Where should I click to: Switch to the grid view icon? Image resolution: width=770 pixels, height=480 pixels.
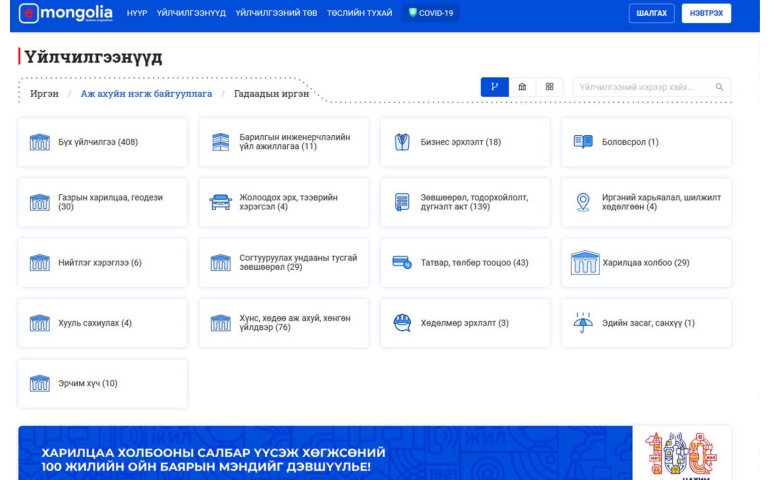(x=549, y=87)
